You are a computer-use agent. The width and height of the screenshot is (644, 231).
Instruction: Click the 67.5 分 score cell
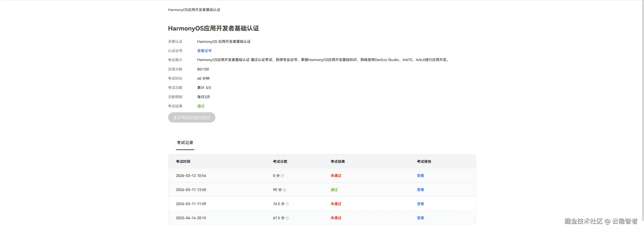[x=279, y=218]
